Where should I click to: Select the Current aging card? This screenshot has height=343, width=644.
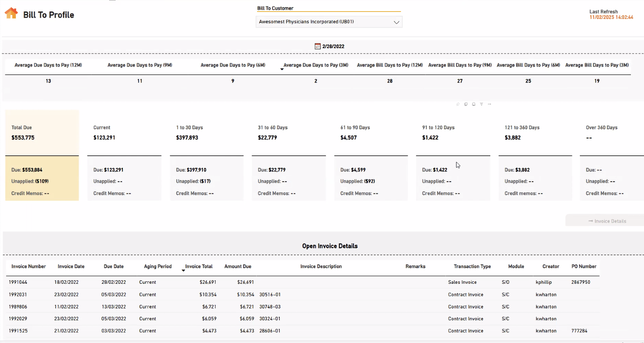pyautogui.click(x=124, y=155)
